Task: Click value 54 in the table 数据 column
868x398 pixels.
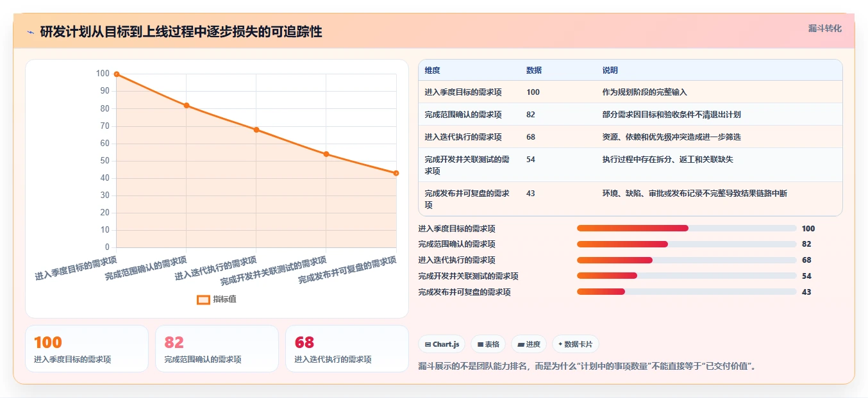Action: (x=531, y=160)
